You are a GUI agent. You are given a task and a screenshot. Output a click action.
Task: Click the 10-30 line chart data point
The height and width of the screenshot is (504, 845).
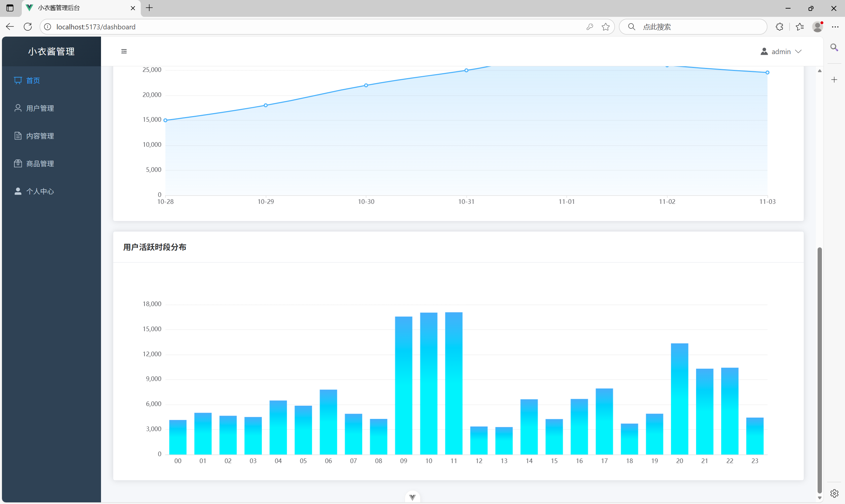366,85
